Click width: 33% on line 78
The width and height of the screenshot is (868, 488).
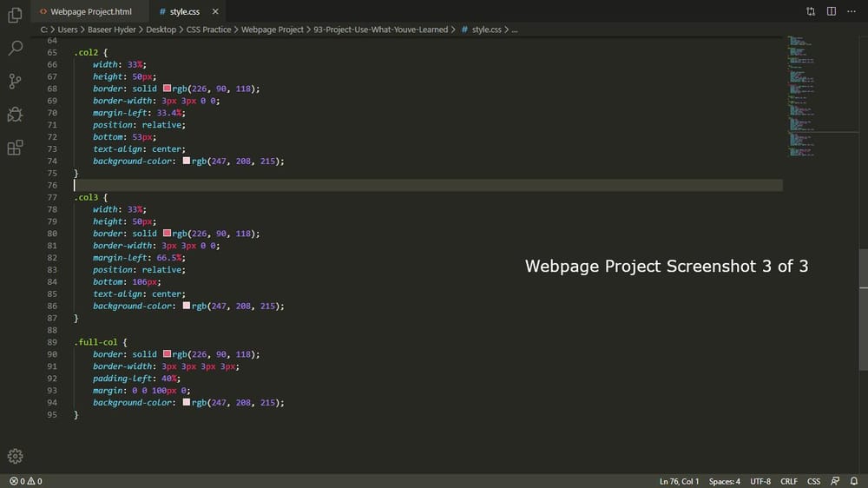click(120, 209)
